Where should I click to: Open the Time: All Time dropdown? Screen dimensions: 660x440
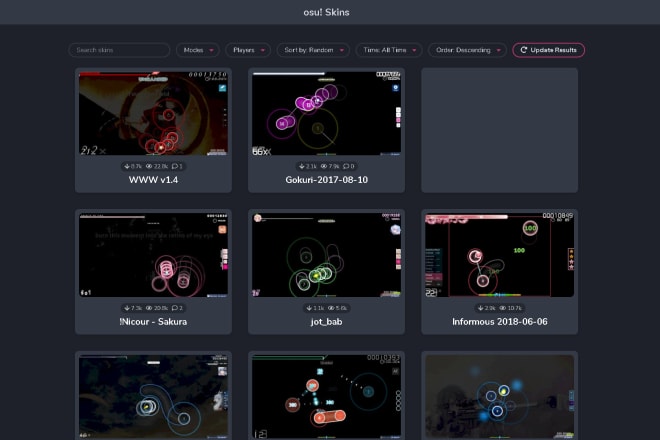click(389, 50)
